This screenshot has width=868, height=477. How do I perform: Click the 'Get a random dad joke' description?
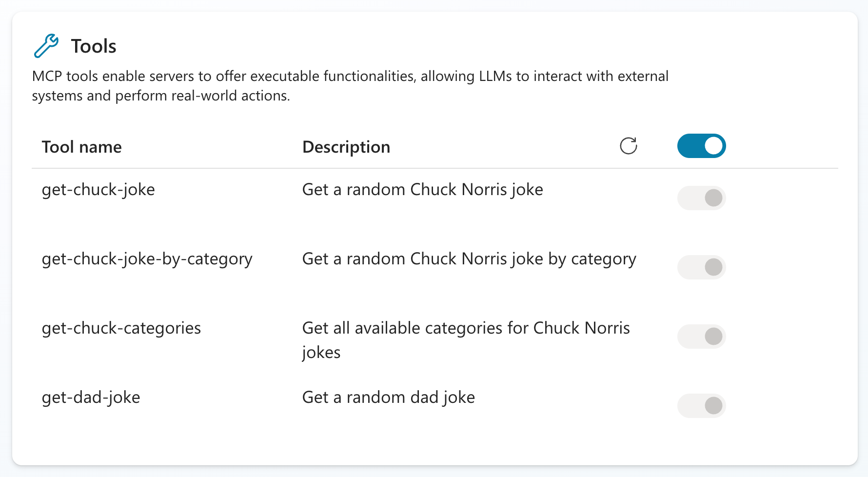(x=388, y=397)
